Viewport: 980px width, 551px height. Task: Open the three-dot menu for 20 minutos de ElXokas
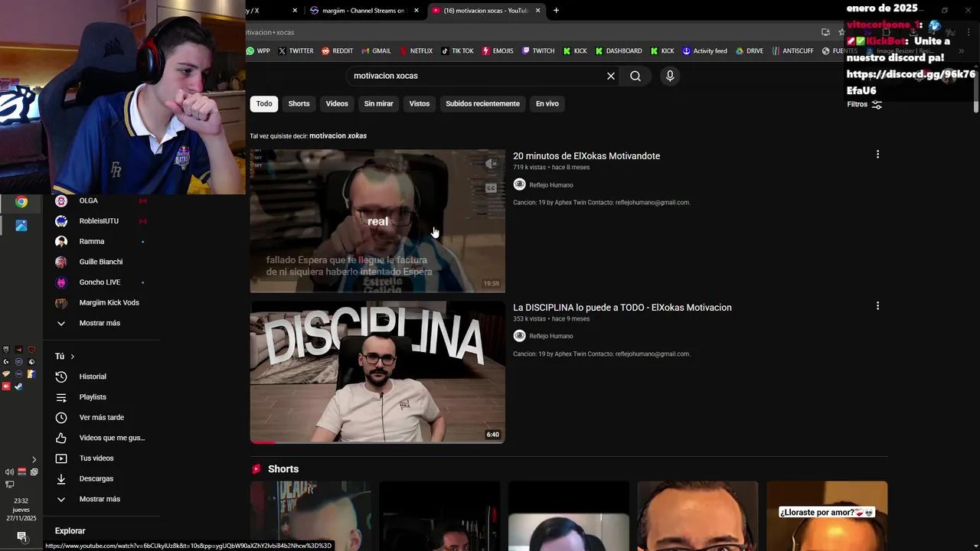(877, 155)
